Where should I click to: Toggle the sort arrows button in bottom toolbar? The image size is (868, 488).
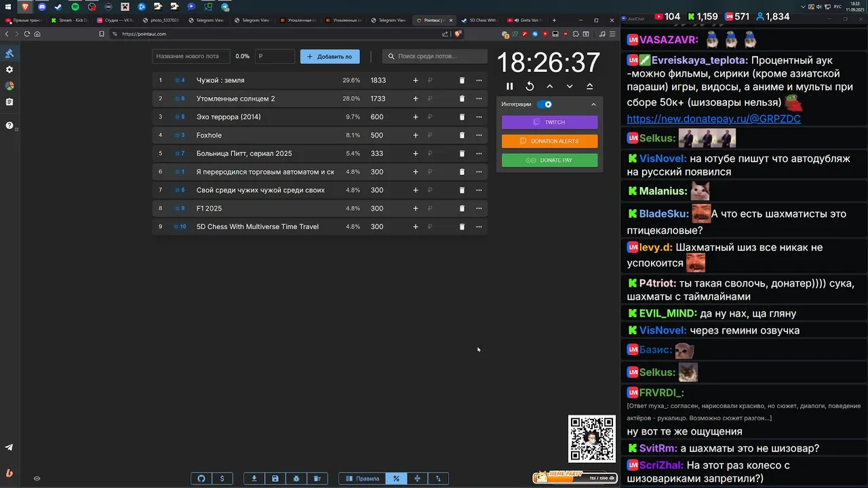pos(438,479)
